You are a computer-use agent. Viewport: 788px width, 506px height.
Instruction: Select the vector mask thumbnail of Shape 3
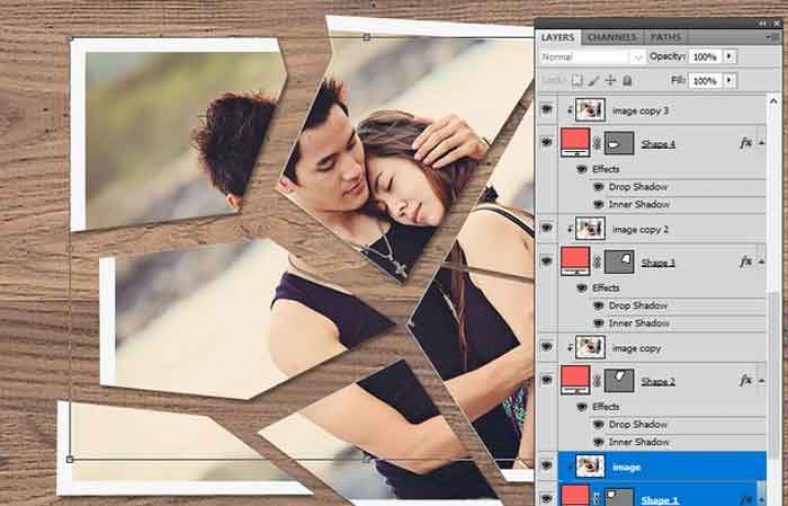[x=619, y=263]
